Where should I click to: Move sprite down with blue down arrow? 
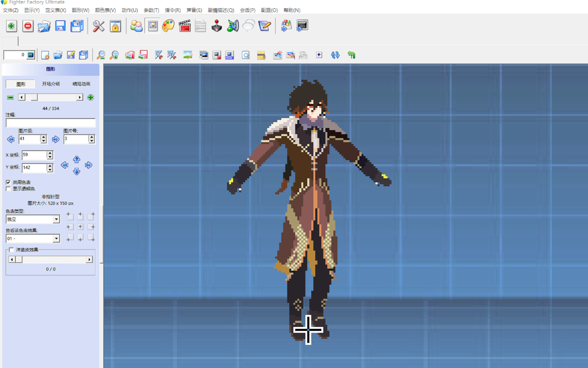[x=76, y=171]
